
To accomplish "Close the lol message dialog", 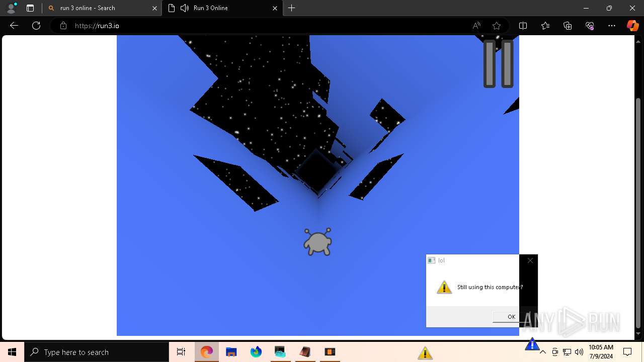I will [x=530, y=260].
